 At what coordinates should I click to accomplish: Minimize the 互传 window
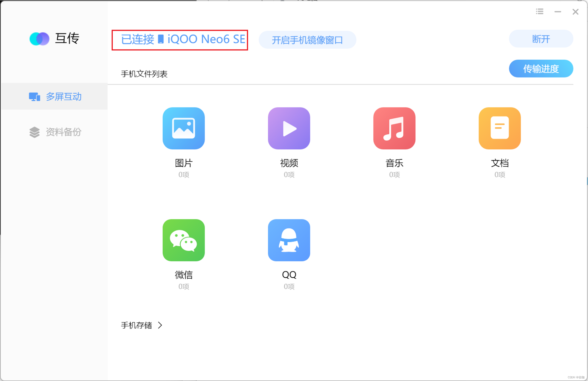click(558, 12)
